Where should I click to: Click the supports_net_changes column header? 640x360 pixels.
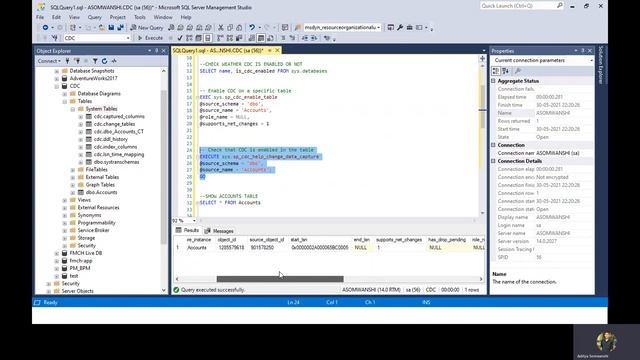click(399, 240)
